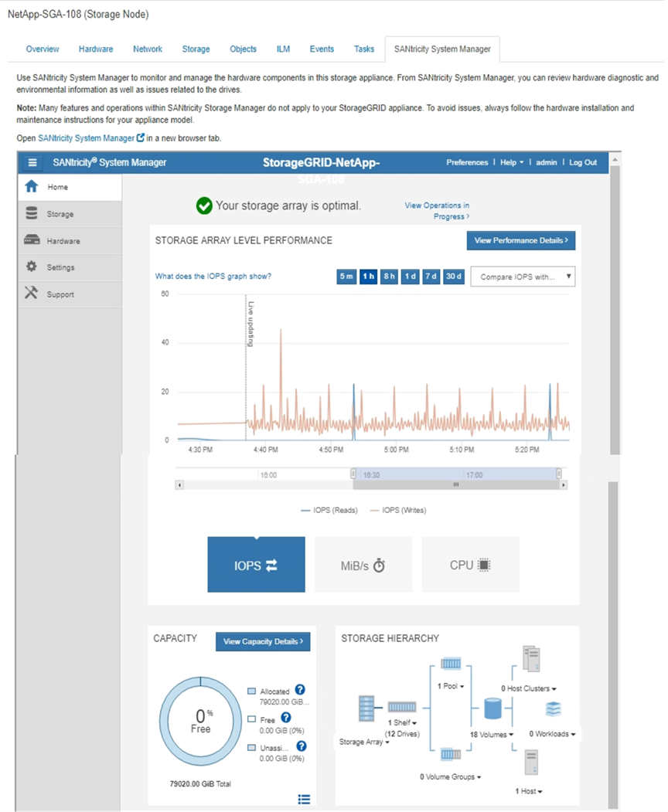Click the volume cylinder icon in hierarchy

tap(492, 708)
